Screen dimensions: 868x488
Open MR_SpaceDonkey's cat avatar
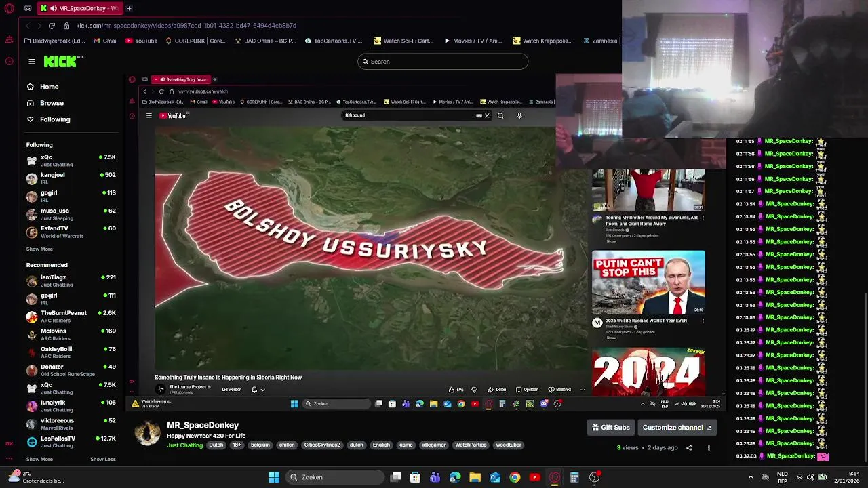[147, 432]
